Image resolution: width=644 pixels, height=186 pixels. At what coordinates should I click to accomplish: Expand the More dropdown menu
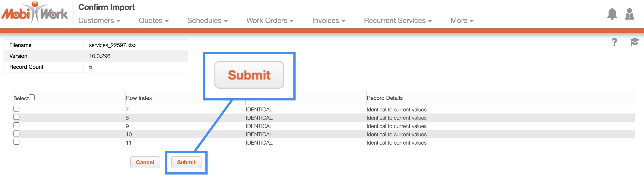pyautogui.click(x=462, y=21)
